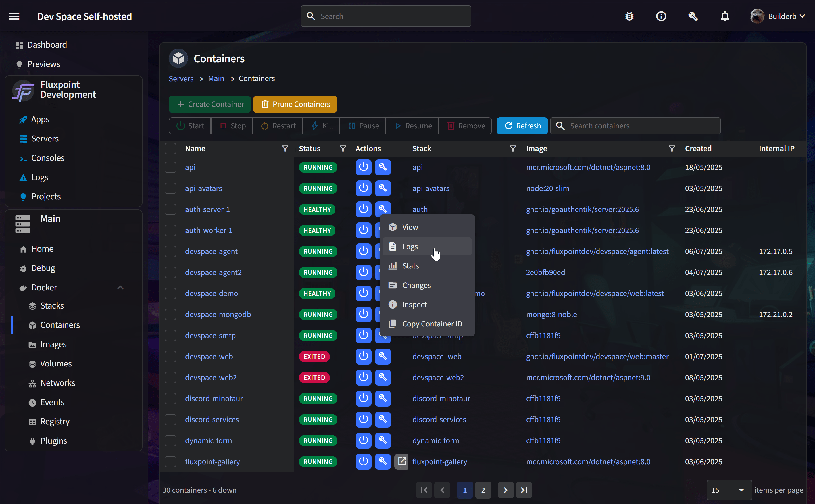Screen dimensions: 815x504
Task: Click the Builderb user avatar
Action: point(757,16)
